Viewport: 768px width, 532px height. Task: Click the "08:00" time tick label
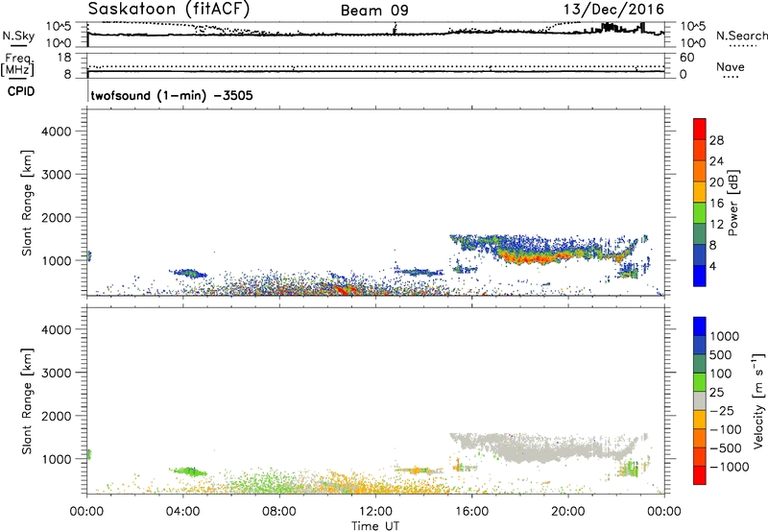279,512
